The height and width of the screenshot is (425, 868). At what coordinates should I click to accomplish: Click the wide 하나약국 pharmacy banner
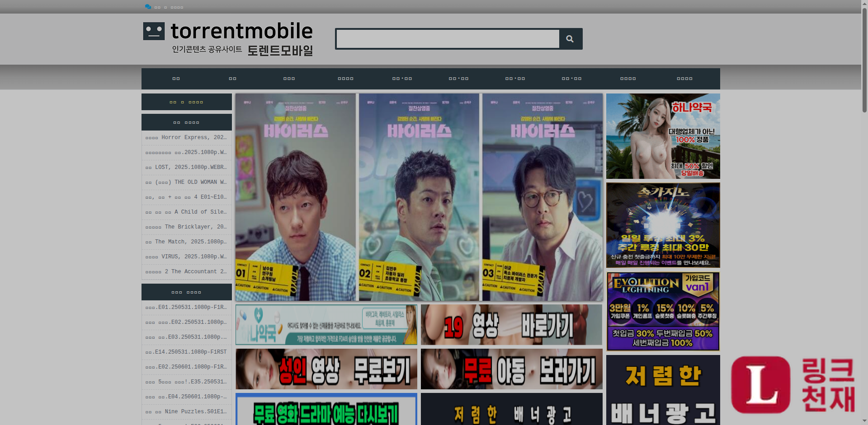(x=326, y=325)
